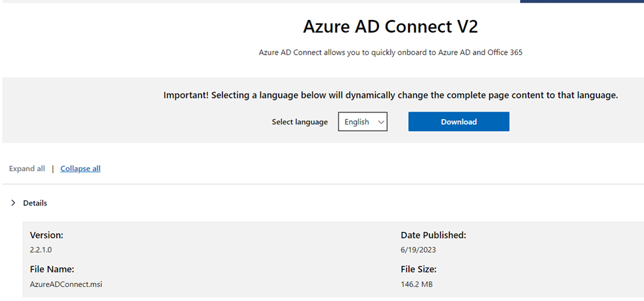Viewport: 644px width, 301px height.
Task: Click the Important language notice text
Action: pos(390,96)
